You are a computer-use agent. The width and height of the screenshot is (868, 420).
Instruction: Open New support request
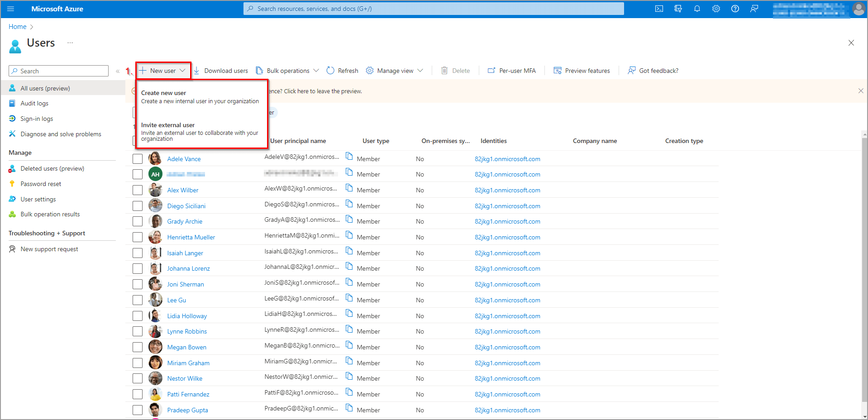49,249
